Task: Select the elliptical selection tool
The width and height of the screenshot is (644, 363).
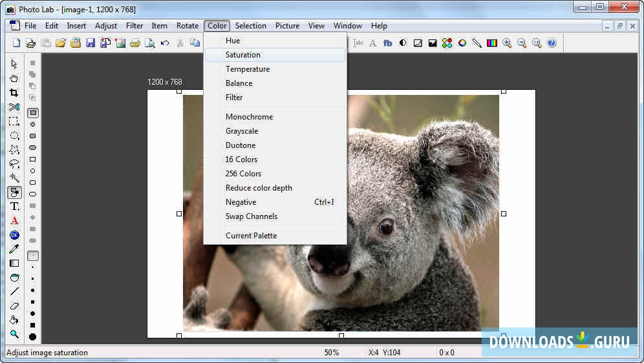Action: coord(14,136)
